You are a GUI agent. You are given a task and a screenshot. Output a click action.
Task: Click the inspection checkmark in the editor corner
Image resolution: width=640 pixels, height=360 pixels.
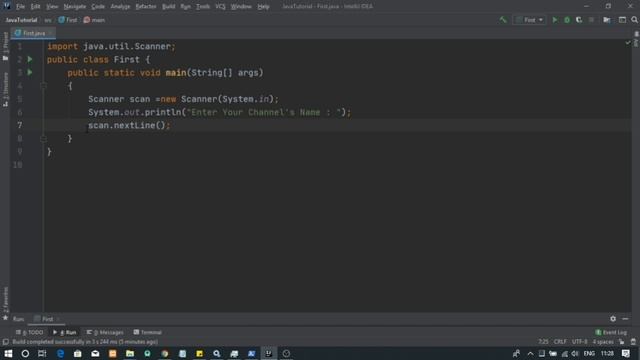pyautogui.click(x=628, y=42)
